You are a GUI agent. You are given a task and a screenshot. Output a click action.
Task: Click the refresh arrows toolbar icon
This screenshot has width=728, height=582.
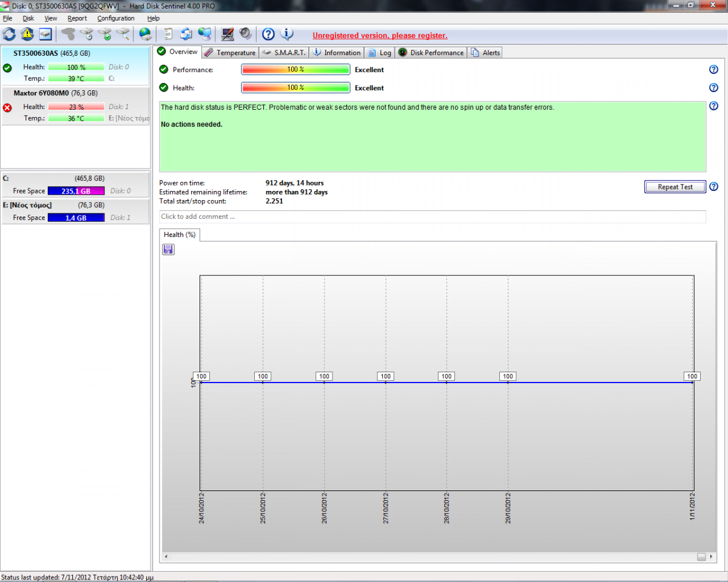[9, 34]
